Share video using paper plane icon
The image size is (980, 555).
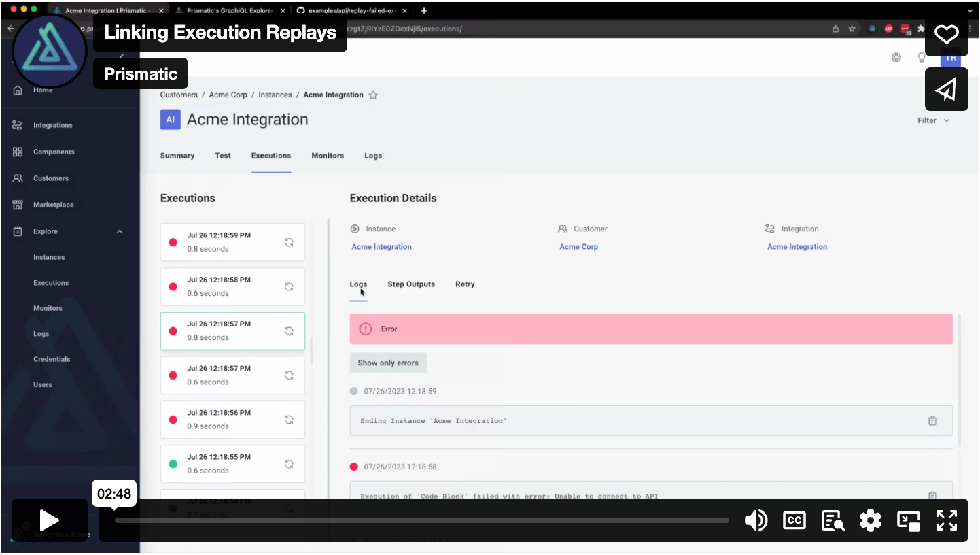click(x=947, y=89)
